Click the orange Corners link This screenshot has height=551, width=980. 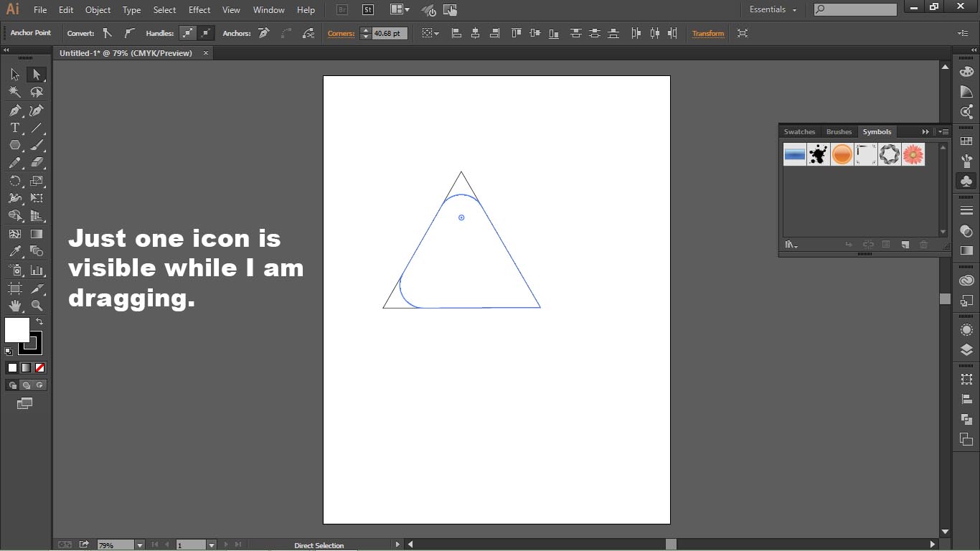341,34
